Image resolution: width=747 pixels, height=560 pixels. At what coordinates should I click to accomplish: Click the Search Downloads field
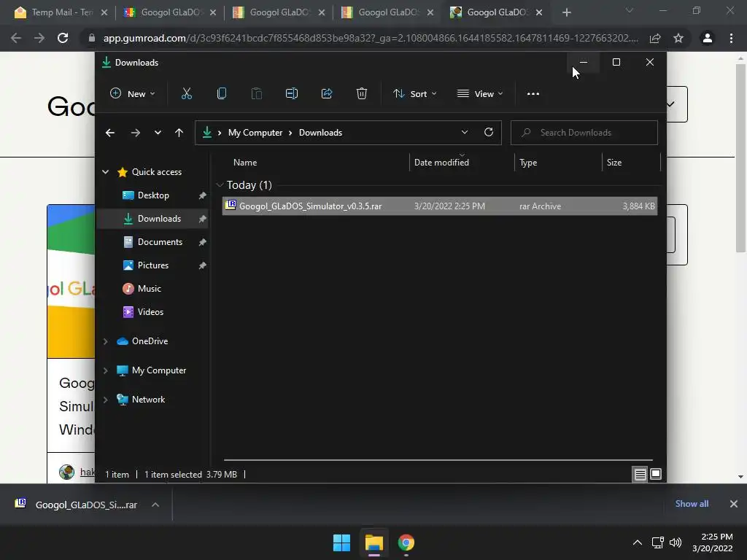(584, 133)
